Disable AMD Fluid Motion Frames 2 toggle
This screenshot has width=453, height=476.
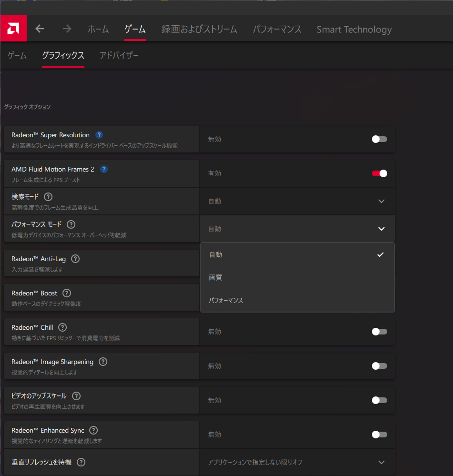click(x=379, y=173)
